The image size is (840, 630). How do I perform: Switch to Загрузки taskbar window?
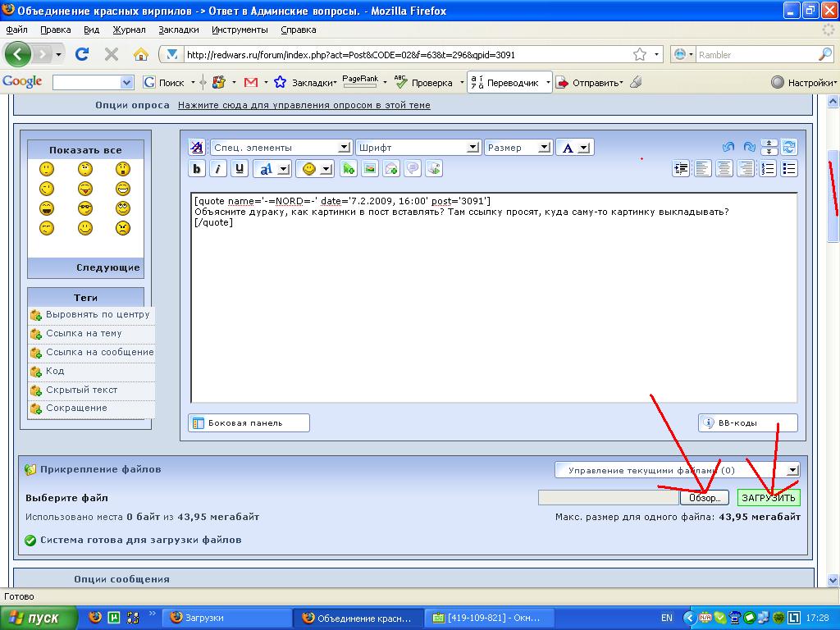[227, 618]
